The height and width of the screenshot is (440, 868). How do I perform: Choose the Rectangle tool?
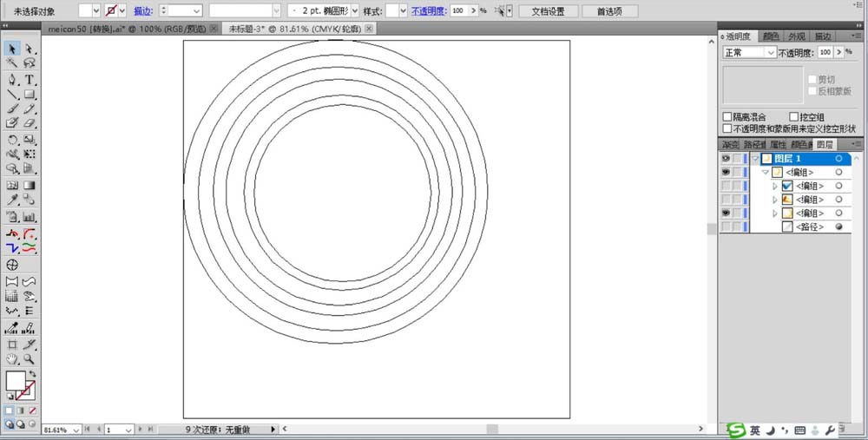pos(29,94)
